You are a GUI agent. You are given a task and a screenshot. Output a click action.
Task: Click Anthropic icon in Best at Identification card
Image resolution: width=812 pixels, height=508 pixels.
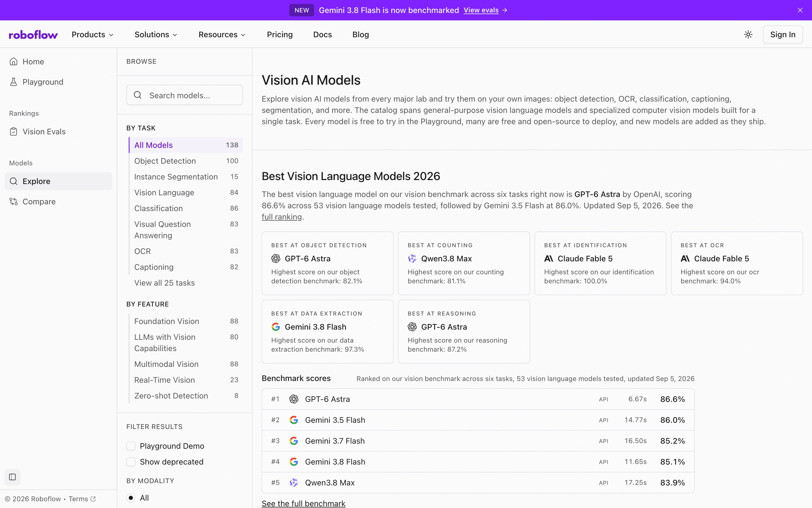tap(549, 259)
